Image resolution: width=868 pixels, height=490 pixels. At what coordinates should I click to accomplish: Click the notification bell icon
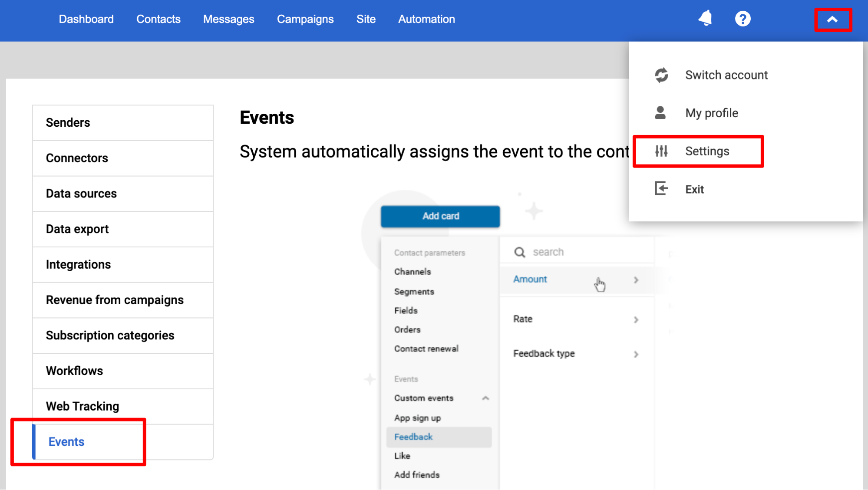coord(705,19)
